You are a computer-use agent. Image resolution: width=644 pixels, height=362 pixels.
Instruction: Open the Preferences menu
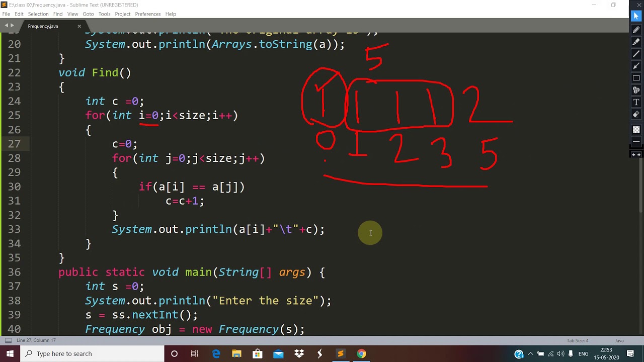(x=148, y=14)
